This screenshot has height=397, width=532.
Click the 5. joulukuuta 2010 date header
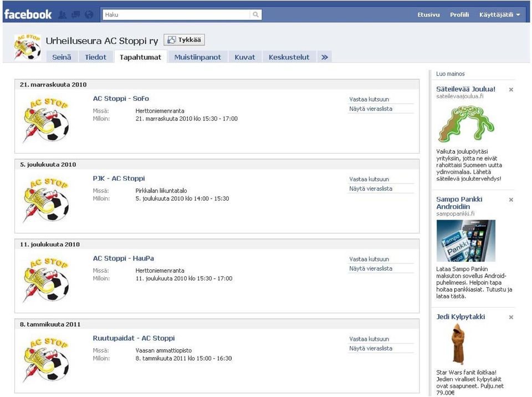[x=48, y=164]
